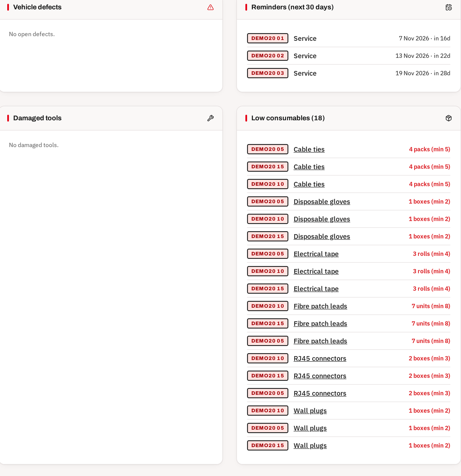This screenshot has height=476, width=461.
Task: Open Electrical tape link for DEMO20 05
Action: [316, 254]
